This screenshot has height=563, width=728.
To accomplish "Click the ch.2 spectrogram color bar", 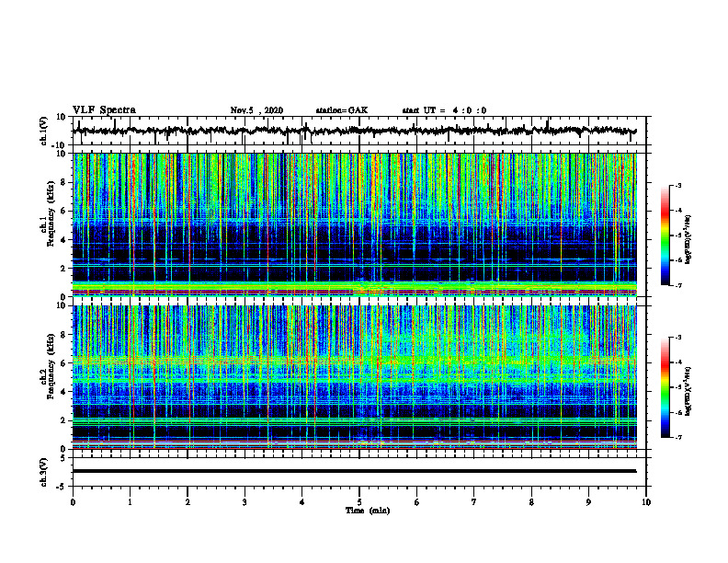I will (x=665, y=387).
